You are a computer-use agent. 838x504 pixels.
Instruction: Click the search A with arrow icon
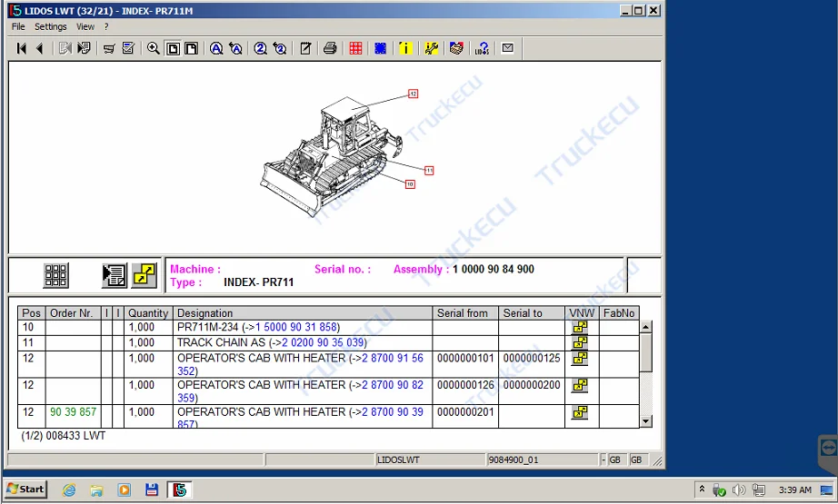point(235,49)
